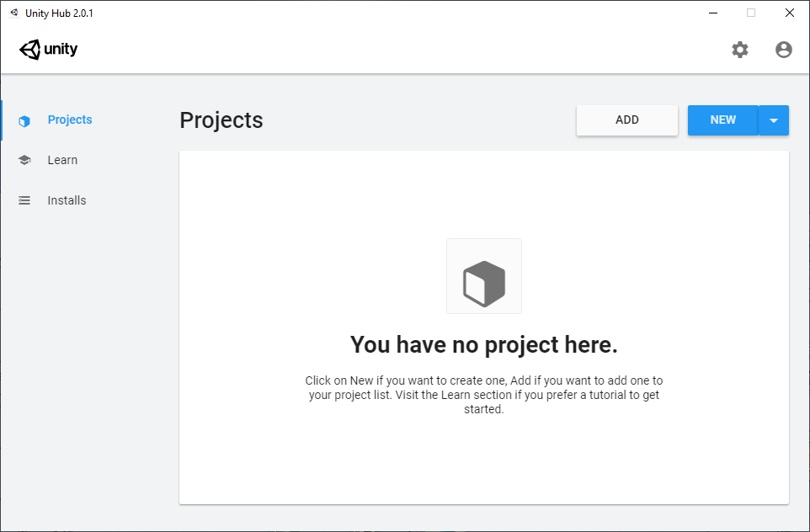The height and width of the screenshot is (532, 810).
Task: Switch to the Projects tab label
Action: click(70, 120)
